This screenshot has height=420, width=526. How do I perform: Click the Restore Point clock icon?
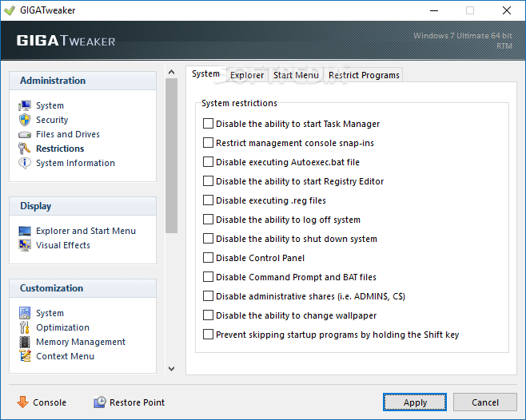100,402
